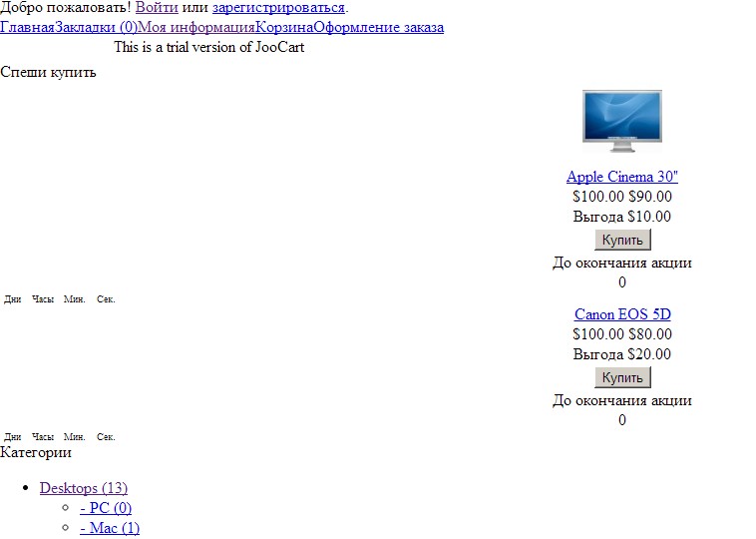The image size is (756, 539).
Task: Go to Главная in the navigation
Action: point(27,28)
